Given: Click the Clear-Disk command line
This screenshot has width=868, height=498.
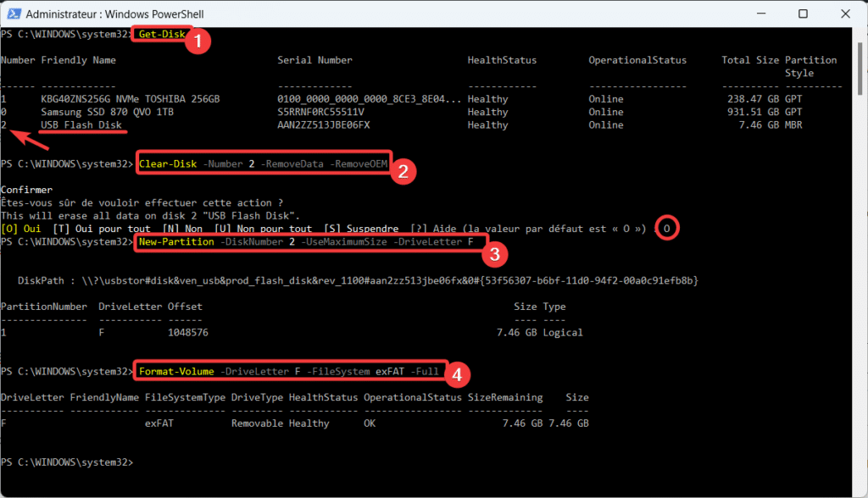Looking at the screenshot, I should (x=263, y=163).
